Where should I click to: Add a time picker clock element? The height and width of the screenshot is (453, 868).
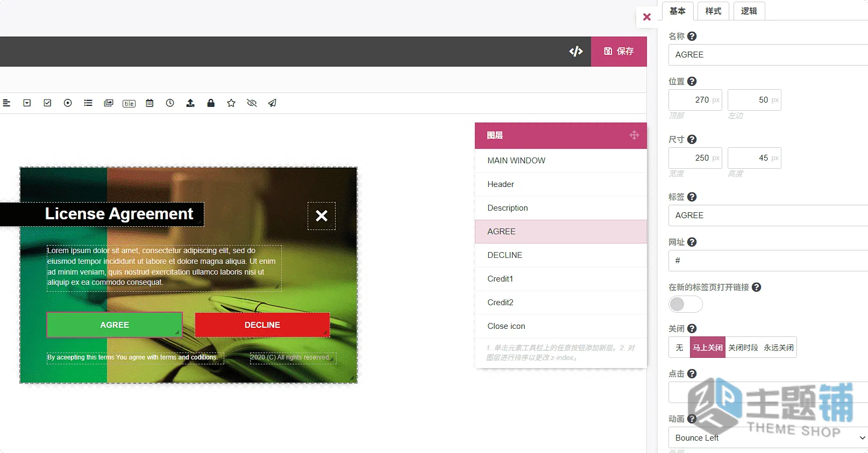click(x=170, y=103)
